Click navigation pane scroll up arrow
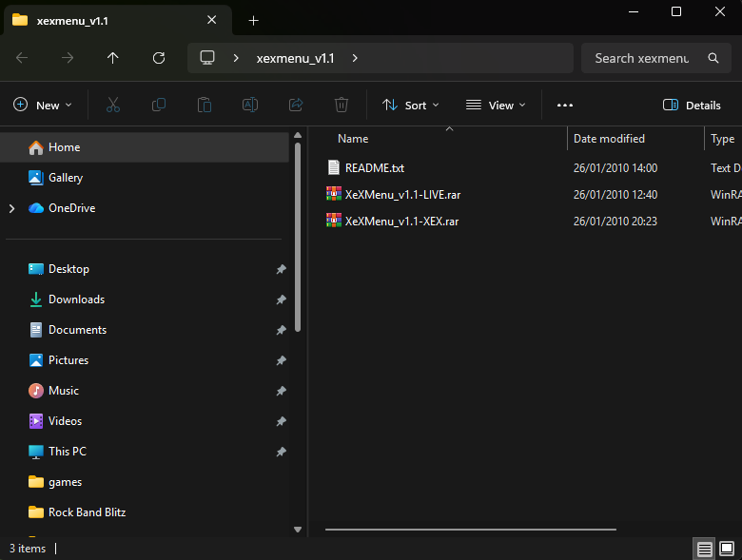 pyautogui.click(x=298, y=135)
